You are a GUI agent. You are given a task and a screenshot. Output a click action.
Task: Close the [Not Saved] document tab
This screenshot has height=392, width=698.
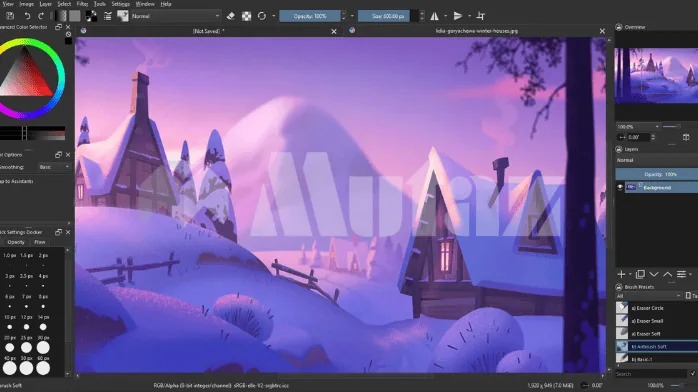click(x=334, y=31)
